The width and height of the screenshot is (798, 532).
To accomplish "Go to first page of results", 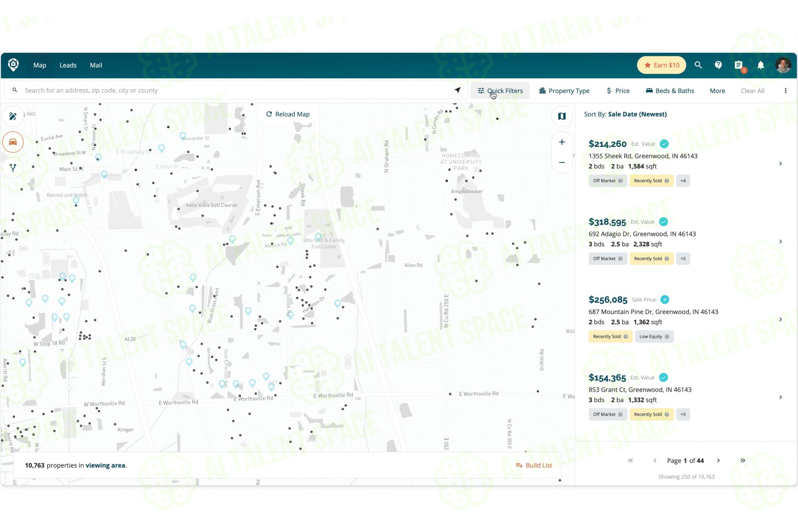I will [x=630, y=461].
